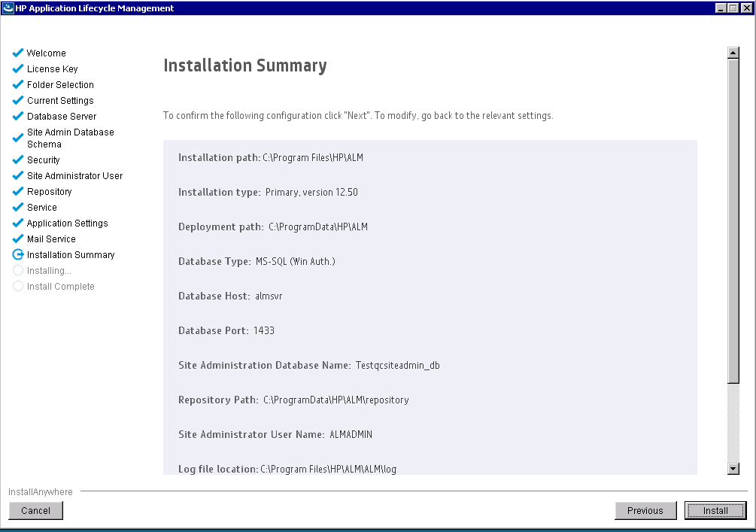Select the Folder Selection step label
This screenshot has width=756, height=532.
coord(60,85)
